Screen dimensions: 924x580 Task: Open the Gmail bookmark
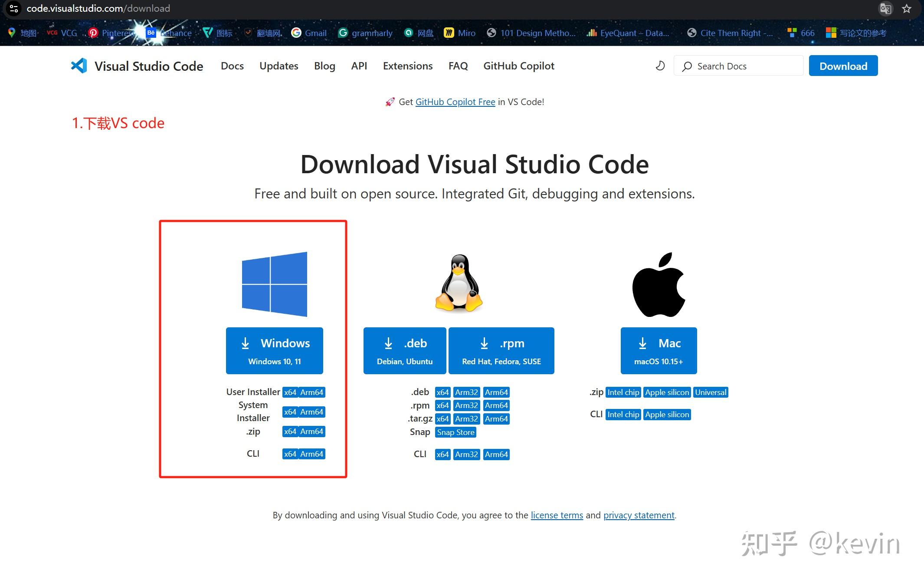309,33
